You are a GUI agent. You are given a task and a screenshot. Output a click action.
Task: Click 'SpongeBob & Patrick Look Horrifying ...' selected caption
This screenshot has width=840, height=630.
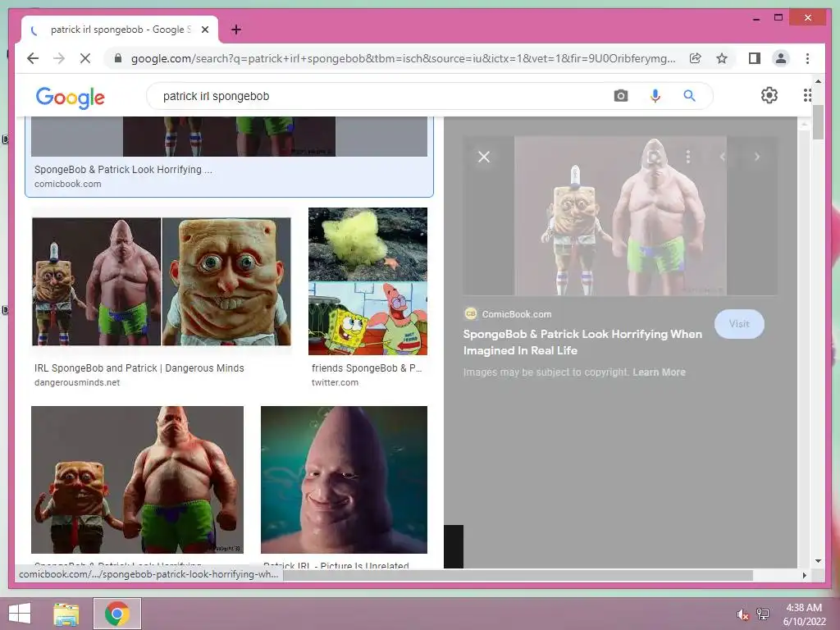coord(123,169)
